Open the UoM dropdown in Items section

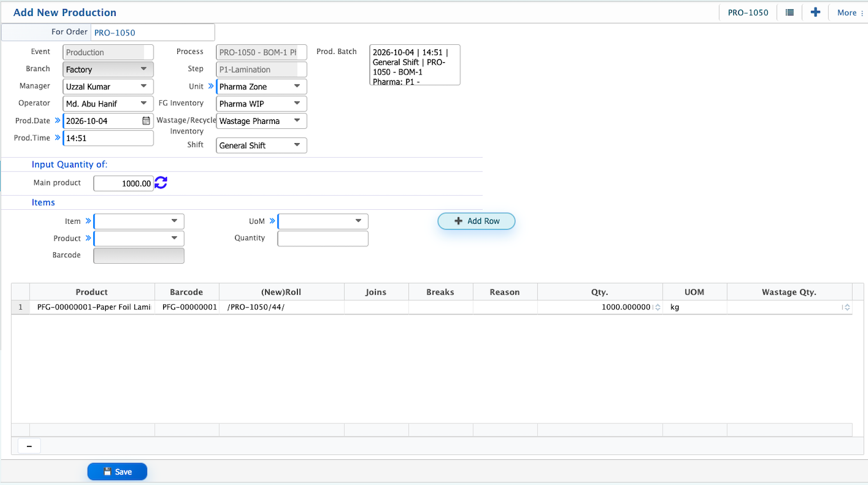pos(323,221)
